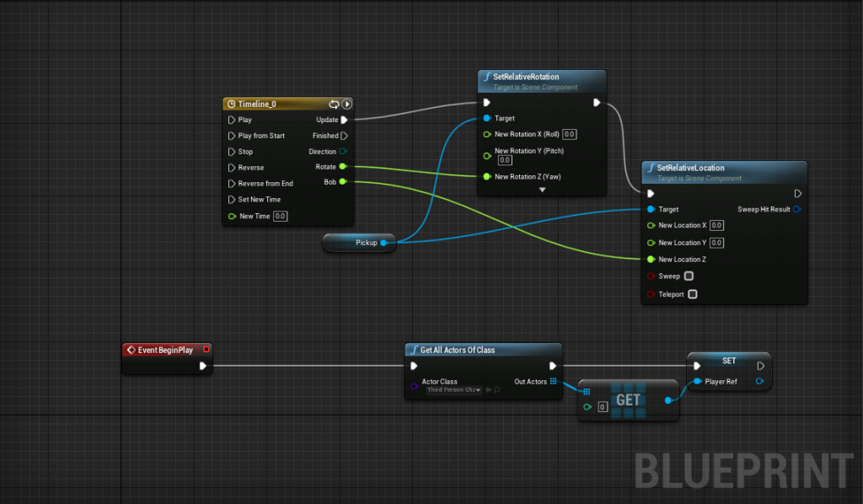Click the New Location X pin
This screenshot has height=504, width=863.
pos(651,226)
